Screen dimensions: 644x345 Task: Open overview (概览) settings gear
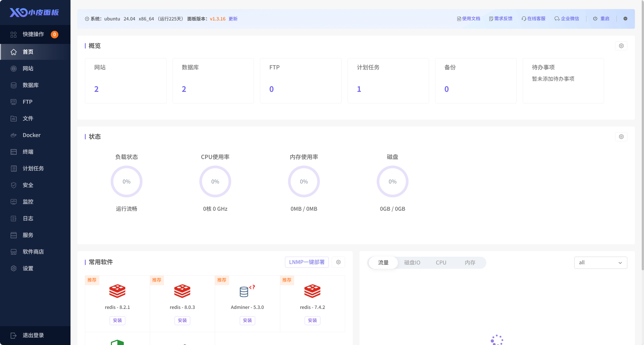click(621, 46)
